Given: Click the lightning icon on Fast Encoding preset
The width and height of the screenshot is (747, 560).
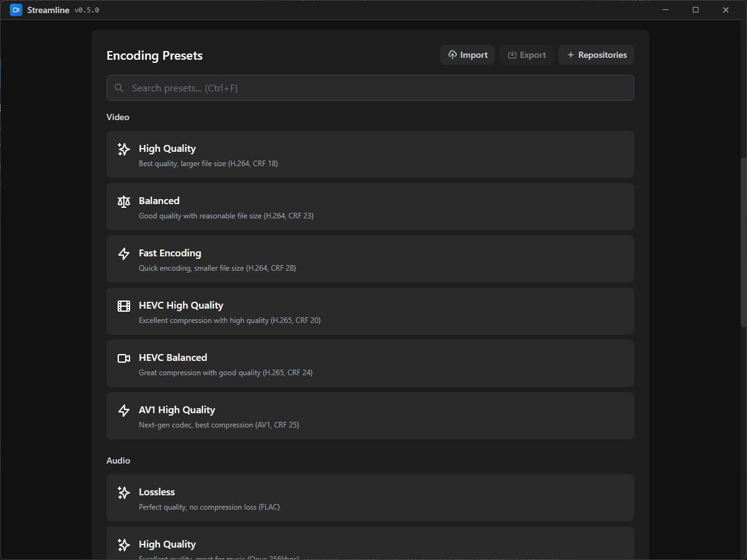Looking at the screenshot, I should click(123, 253).
